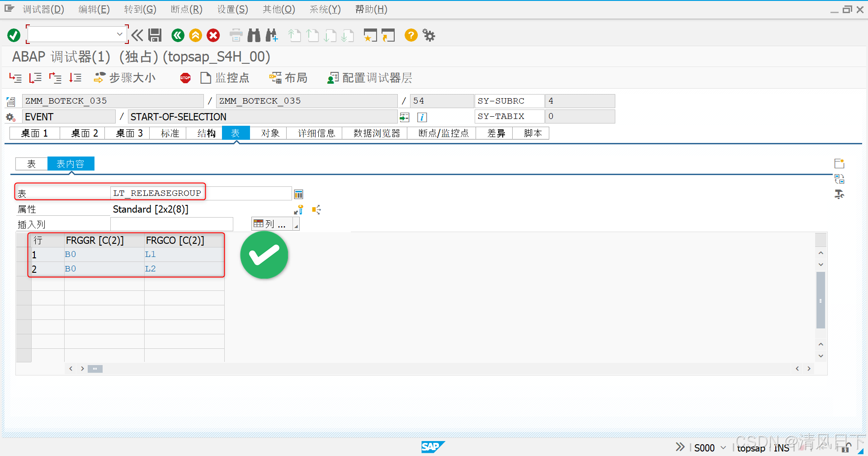
Task: Click the FRGGR [C(2)] column header
Action: [104, 240]
